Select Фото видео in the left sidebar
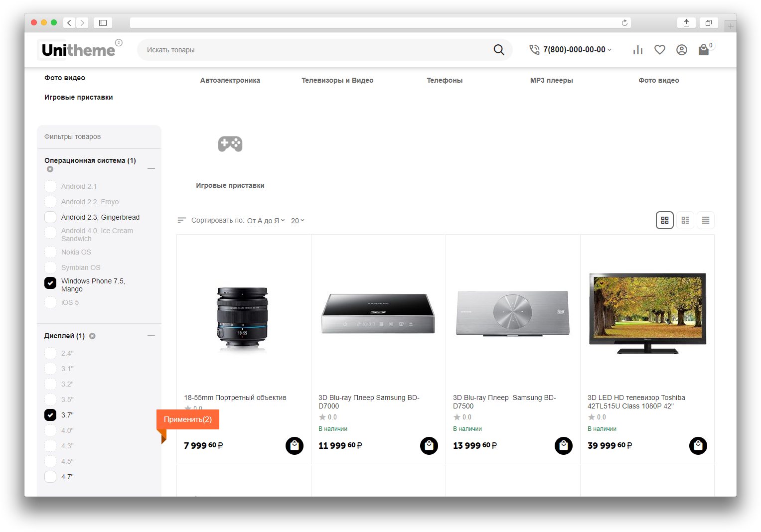Screen dimensions: 761x532 pyautogui.click(x=65, y=78)
